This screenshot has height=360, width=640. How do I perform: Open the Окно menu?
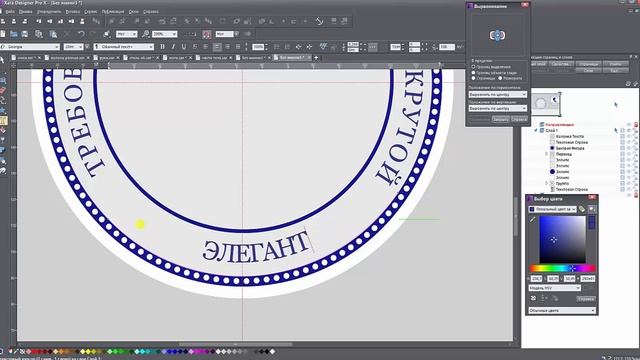coord(133,12)
